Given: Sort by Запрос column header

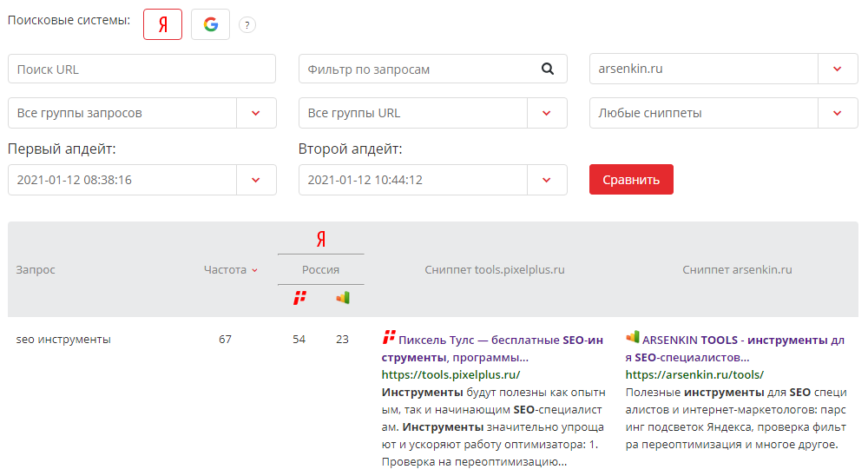Looking at the screenshot, I should (x=36, y=270).
